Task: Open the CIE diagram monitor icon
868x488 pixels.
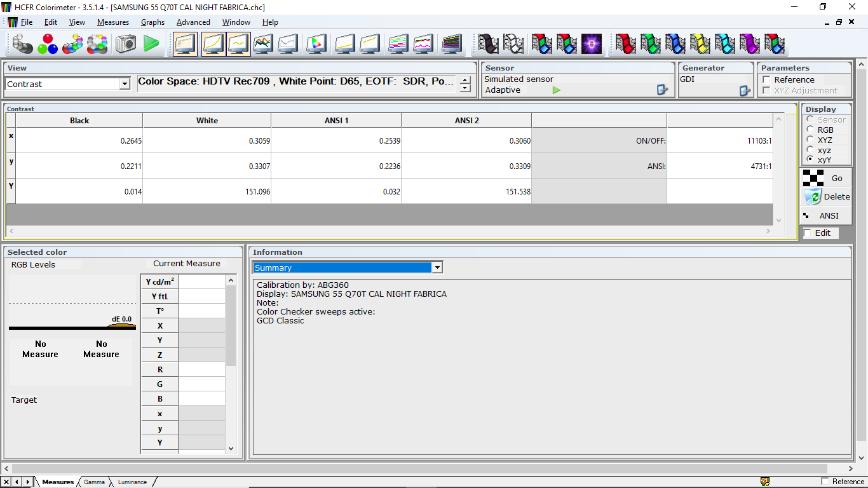Action: (x=316, y=44)
